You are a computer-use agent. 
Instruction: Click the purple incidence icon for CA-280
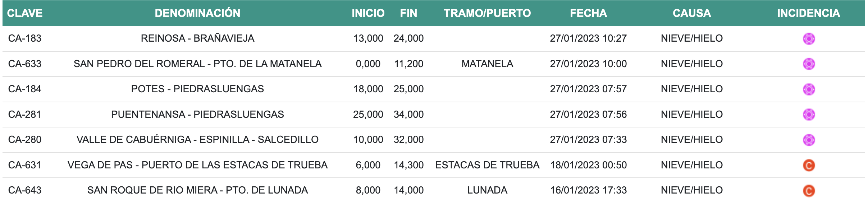click(809, 140)
